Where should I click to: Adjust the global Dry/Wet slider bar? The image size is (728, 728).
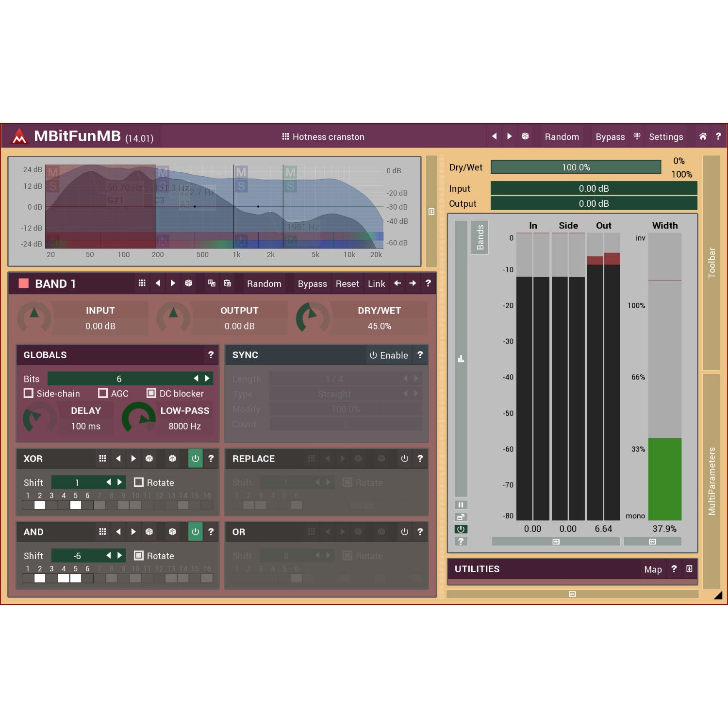coord(576,167)
